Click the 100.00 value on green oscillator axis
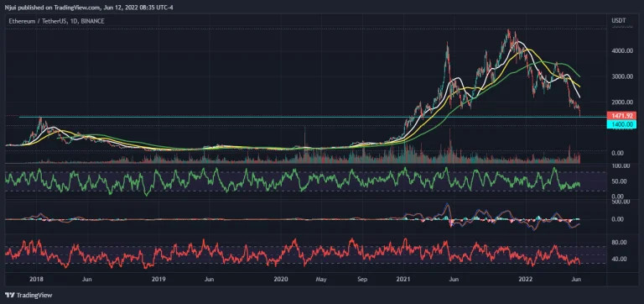 click(x=621, y=165)
